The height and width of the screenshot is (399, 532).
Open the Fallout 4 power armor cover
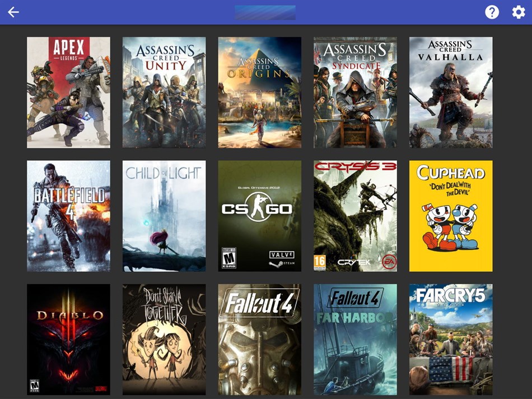tap(259, 340)
